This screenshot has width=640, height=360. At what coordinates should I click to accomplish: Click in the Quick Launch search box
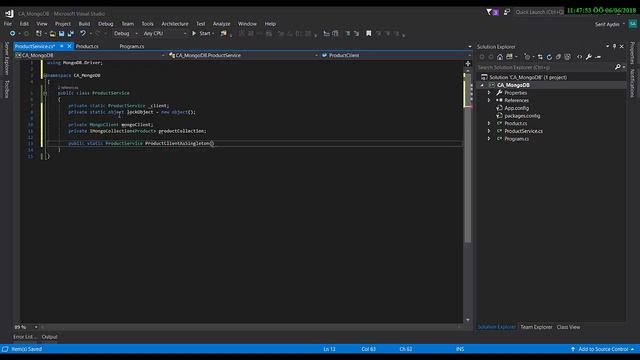coord(539,12)
